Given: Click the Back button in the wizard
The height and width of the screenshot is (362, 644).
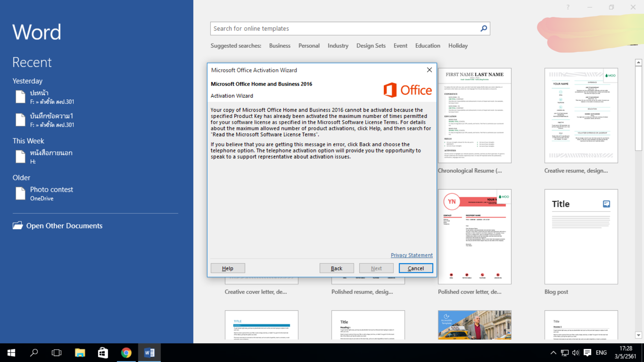Looking at the screenshot, I should click(337, 268).
